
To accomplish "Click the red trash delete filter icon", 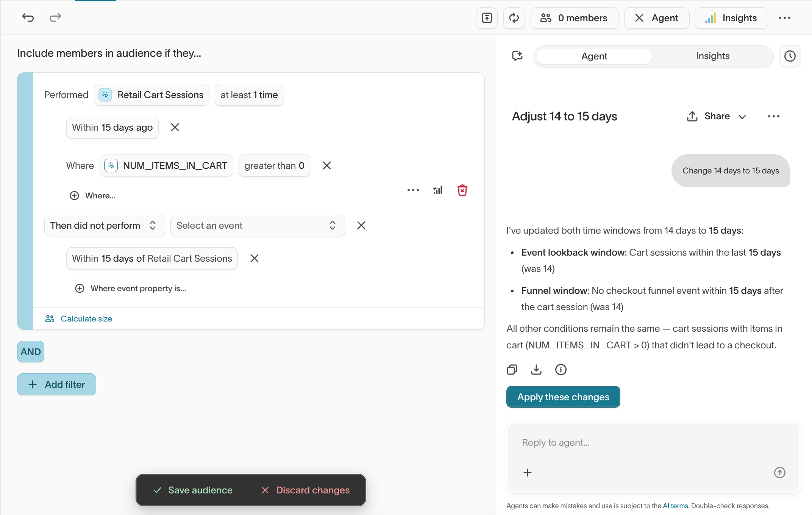I will (x=462, y=190).
